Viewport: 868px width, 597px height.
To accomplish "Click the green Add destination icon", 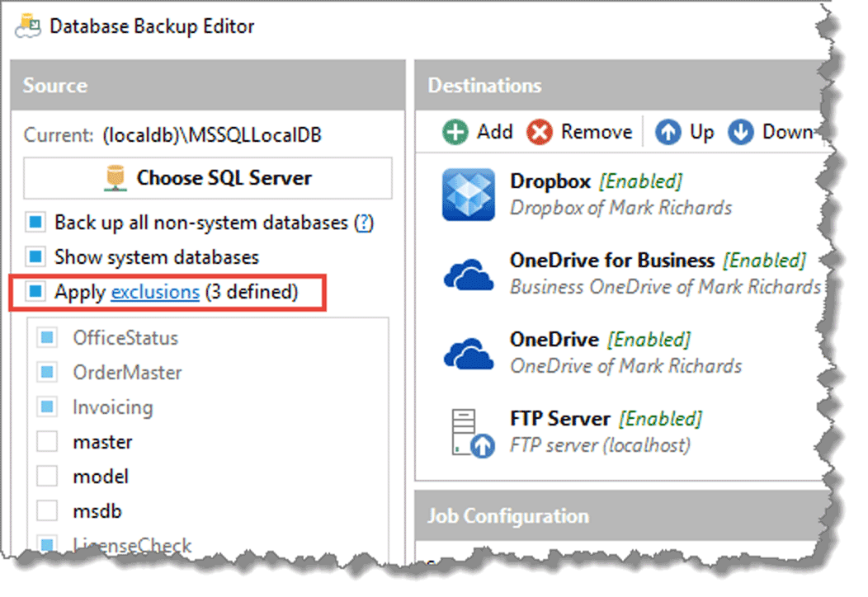I will [455, 133].
